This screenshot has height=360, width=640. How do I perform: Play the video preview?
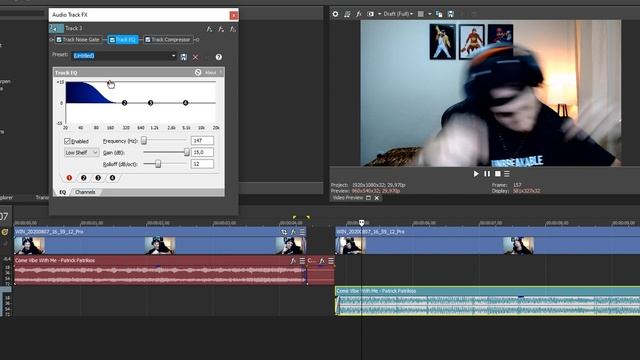[476, 174]
